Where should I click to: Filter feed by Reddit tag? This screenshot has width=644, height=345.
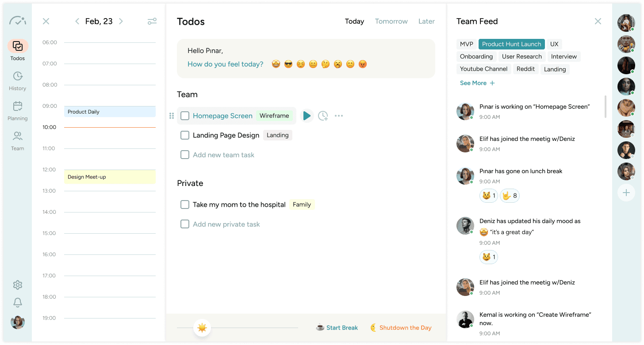(526, 69)
